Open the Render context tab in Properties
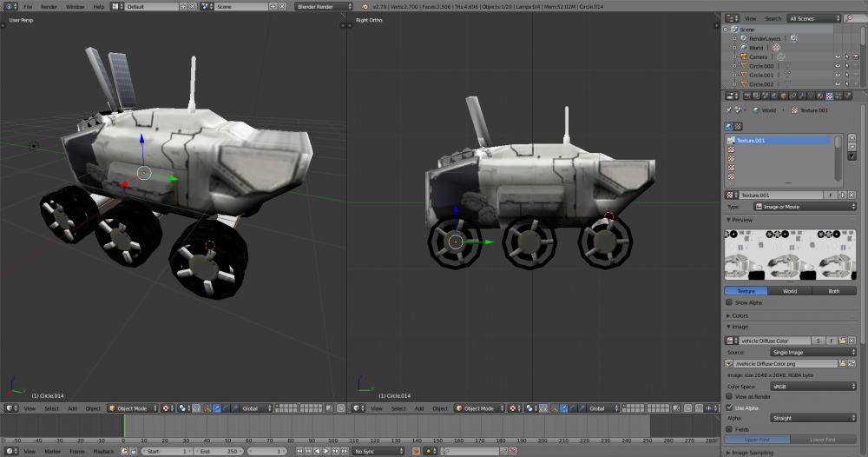This screenshot has width=868, height=457. (747, 96)
